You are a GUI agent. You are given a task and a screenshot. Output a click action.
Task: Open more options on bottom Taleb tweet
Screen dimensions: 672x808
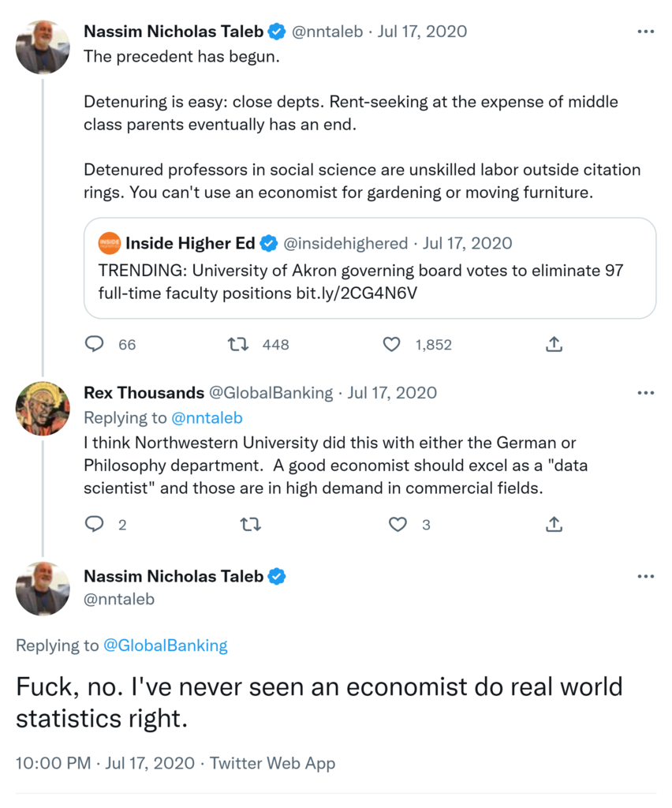coord(645,576)
